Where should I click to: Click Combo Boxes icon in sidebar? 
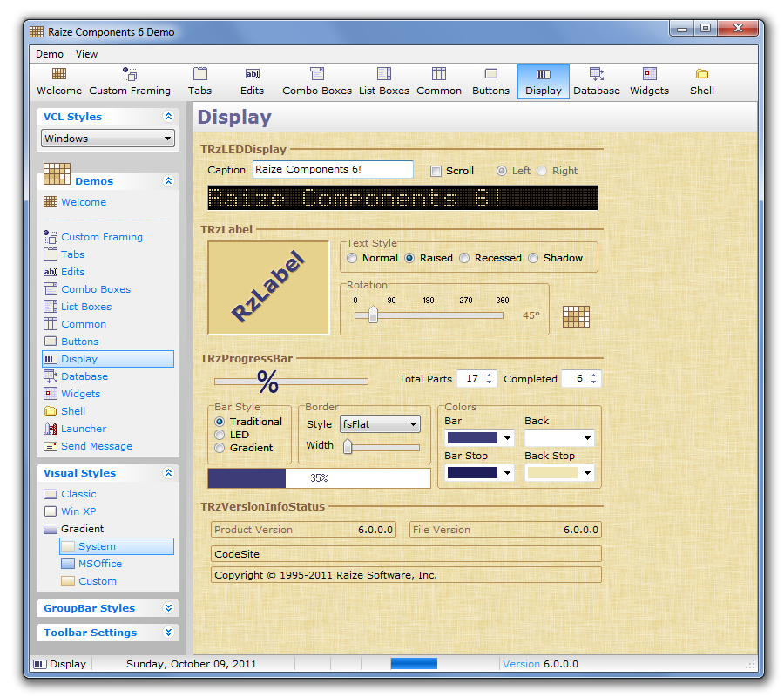pyautogui.click(x=51, y=289)
